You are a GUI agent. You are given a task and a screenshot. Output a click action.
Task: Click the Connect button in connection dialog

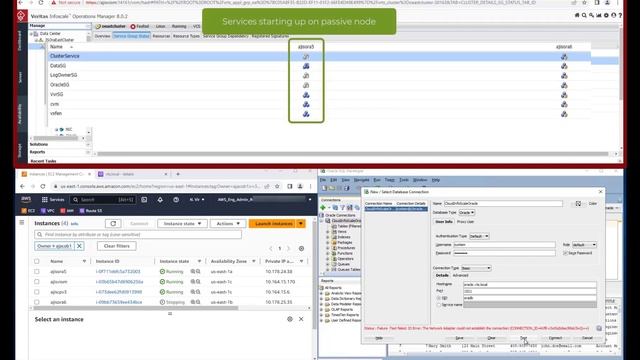555,338
